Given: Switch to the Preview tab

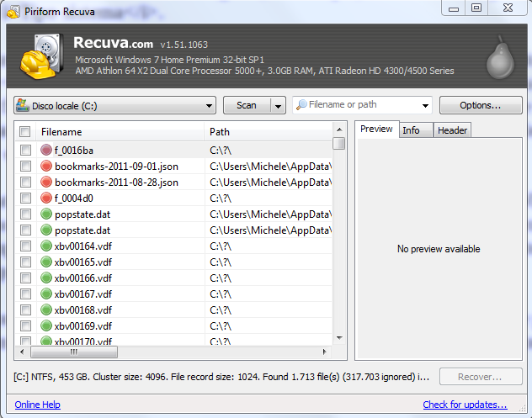Looking at the screenshot, I should pos(376,129).
